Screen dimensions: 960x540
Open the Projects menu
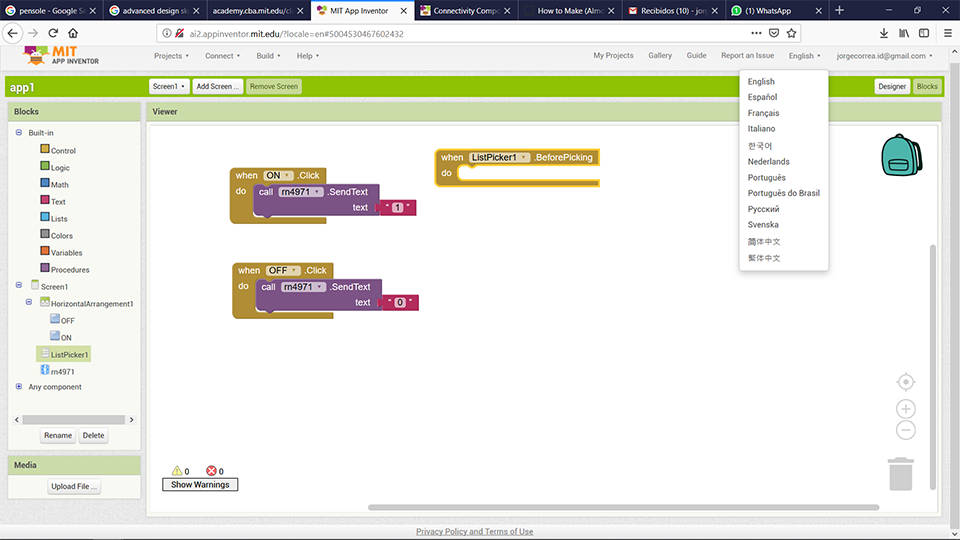(171, 56)
